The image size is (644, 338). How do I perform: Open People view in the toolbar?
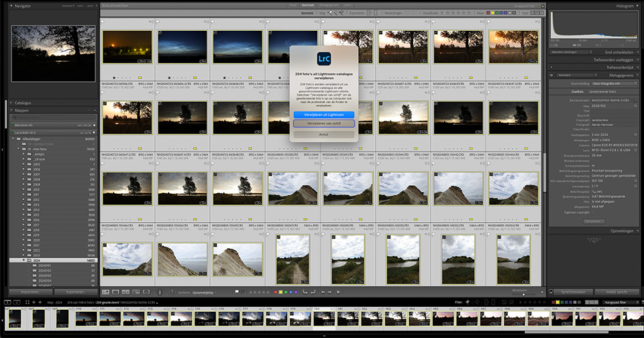click(146, 292)
